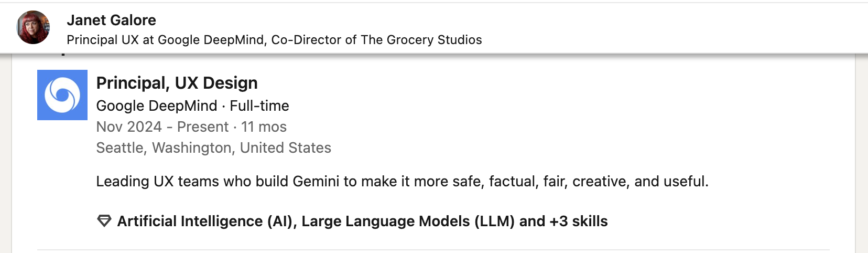Click the Full-time employment type label
The height and width of the screenshot is (253, 868).
click(259, 106)
